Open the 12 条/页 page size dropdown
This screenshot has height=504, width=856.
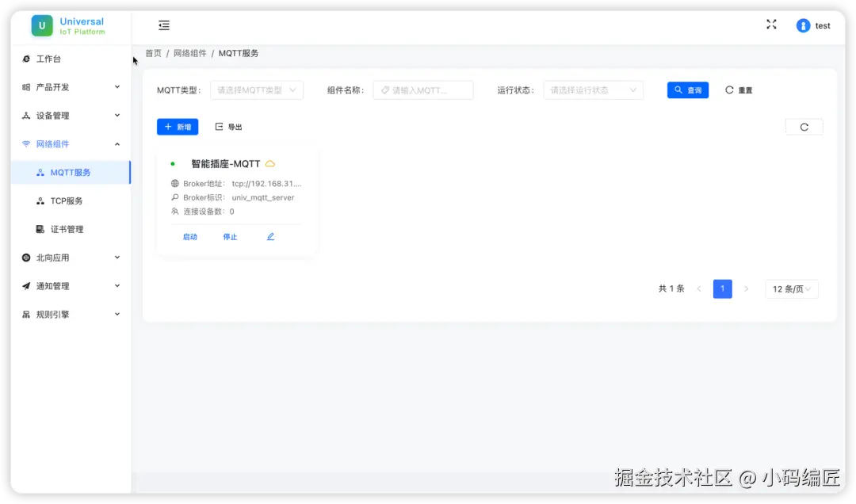792,289
